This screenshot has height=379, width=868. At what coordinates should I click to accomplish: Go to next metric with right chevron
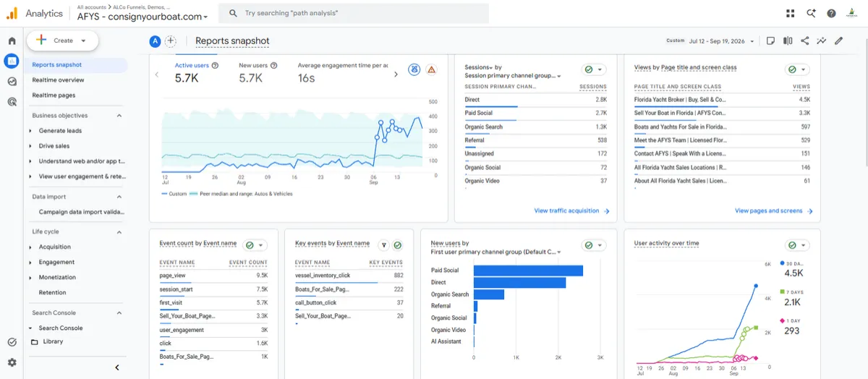pyautogui.click(x=395, y=74)
